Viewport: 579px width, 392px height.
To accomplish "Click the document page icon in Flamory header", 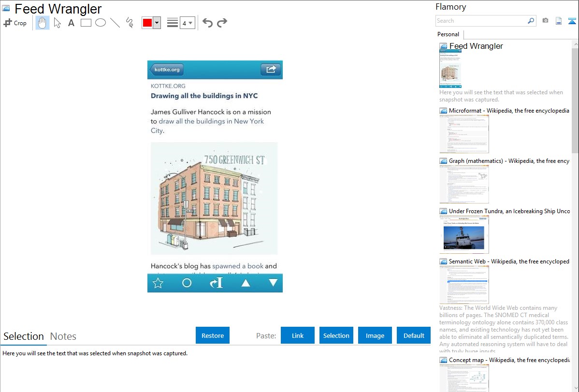I will click(559, 21).
